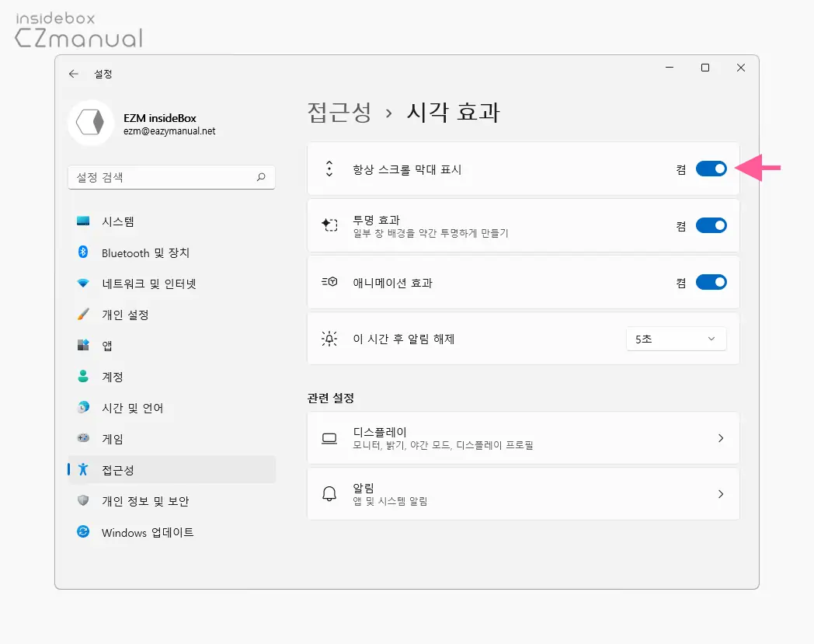Screen dimensions: 814x644
Task: Click 이 시간 후 알림 해제 label
Action: (x=404, y=339)
